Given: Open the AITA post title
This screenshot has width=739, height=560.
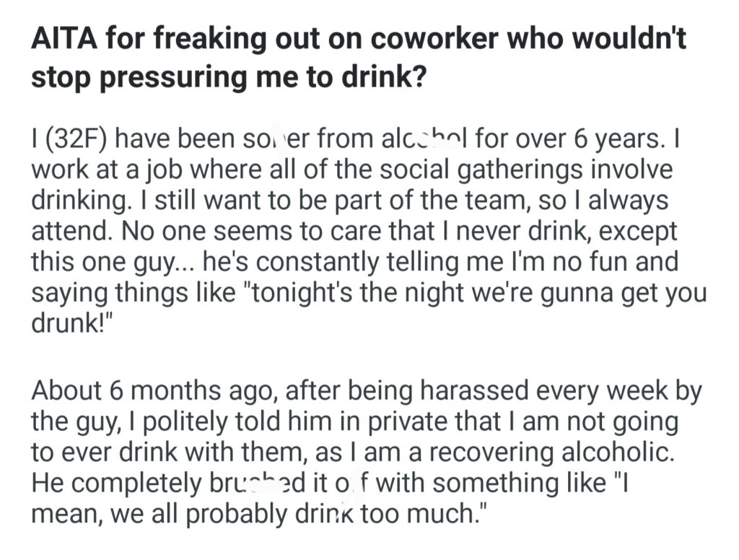Looking at the screenshot, I should pos(358,57).
